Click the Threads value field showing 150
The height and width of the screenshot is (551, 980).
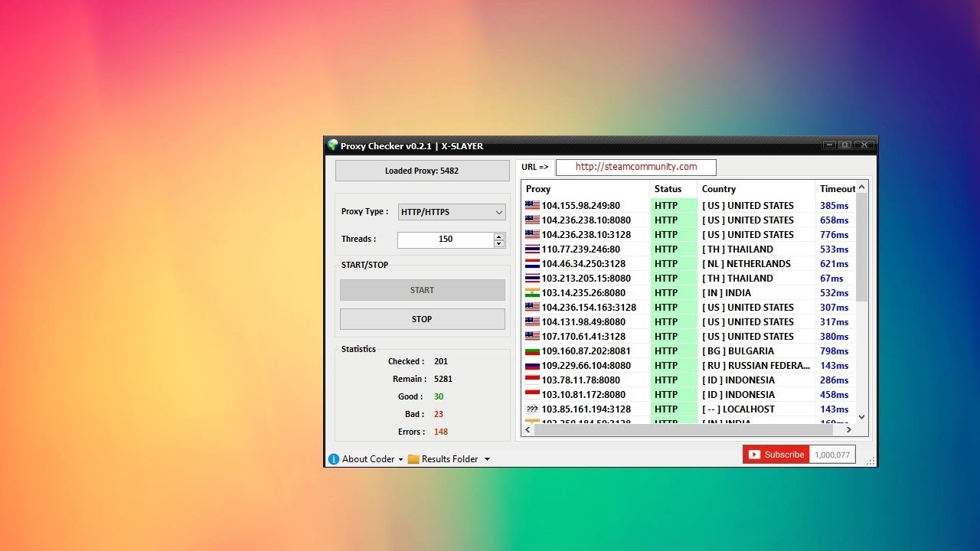(x=446, y=240)
